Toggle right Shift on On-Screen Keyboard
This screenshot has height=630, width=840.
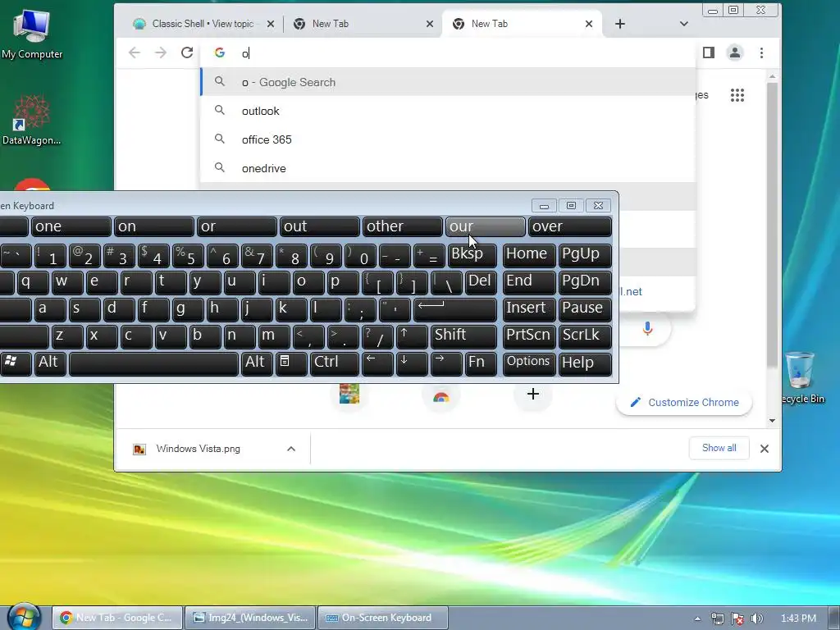click(x=463, y=336)
